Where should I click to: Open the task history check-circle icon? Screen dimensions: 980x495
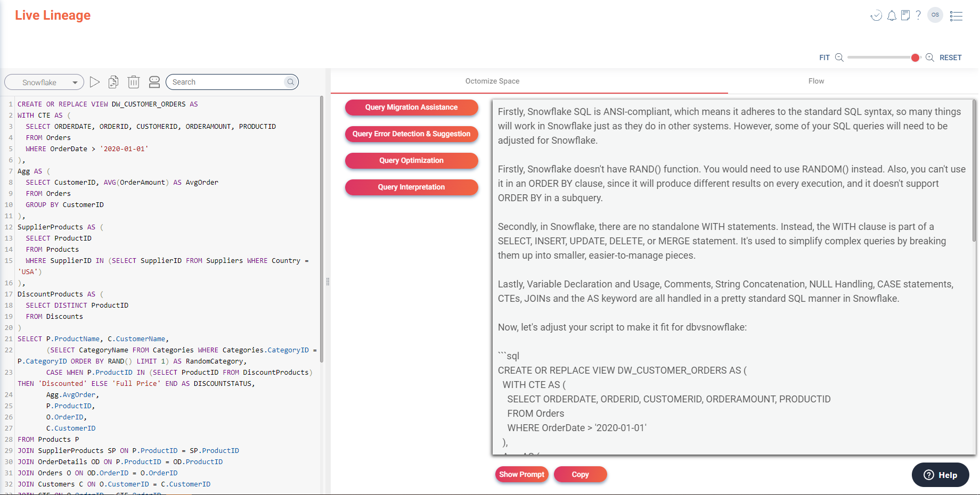coord(876,15)
